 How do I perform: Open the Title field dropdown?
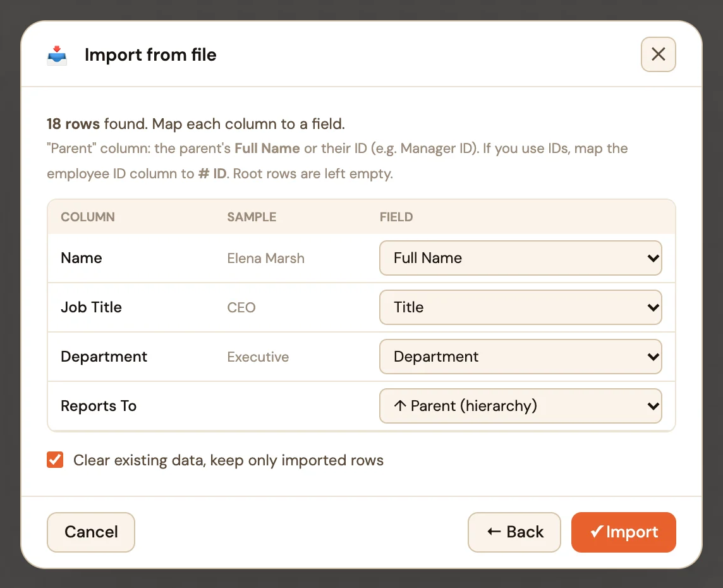tap(520, 307)
